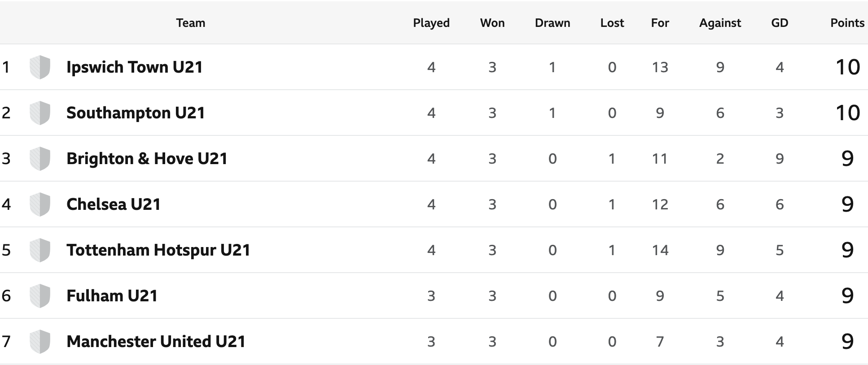
Task: Click the Points column header
Action: click(x=847, y=23)
